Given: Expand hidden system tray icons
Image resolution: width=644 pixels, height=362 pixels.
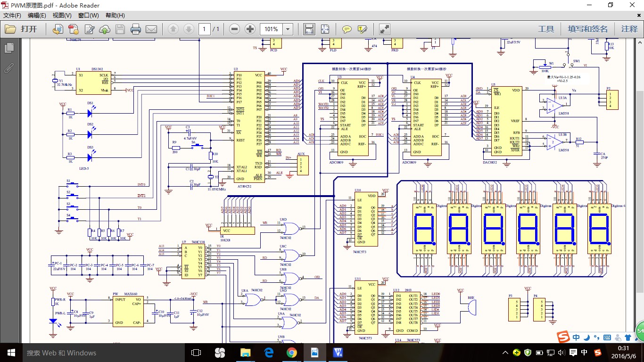Looking at the screenshot, I should coord(505,353).
